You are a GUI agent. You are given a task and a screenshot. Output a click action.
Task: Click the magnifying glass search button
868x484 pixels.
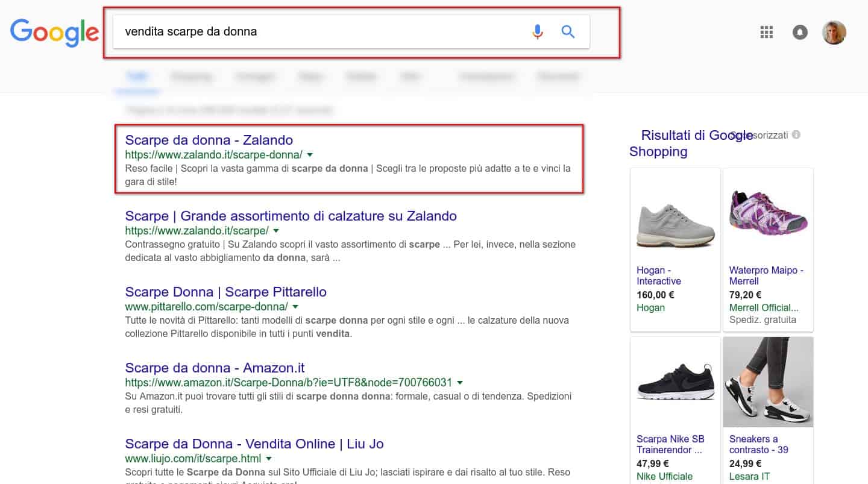click(x=568, y=32)
